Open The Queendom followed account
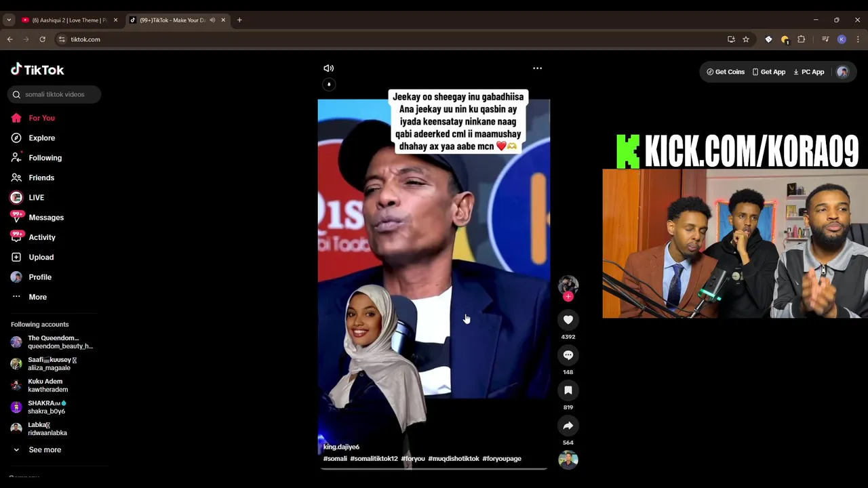Image resolution: width=868 pixels, height=488 pixels. click(x=54, y=342)
